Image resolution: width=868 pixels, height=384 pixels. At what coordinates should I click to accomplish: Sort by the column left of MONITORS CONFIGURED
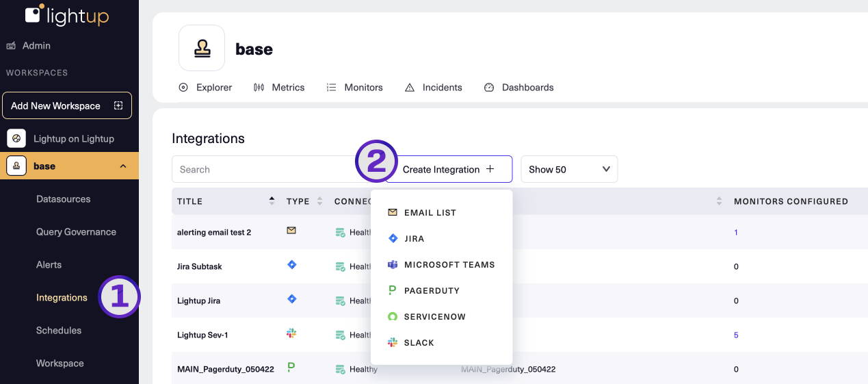[x=719, y=201]
